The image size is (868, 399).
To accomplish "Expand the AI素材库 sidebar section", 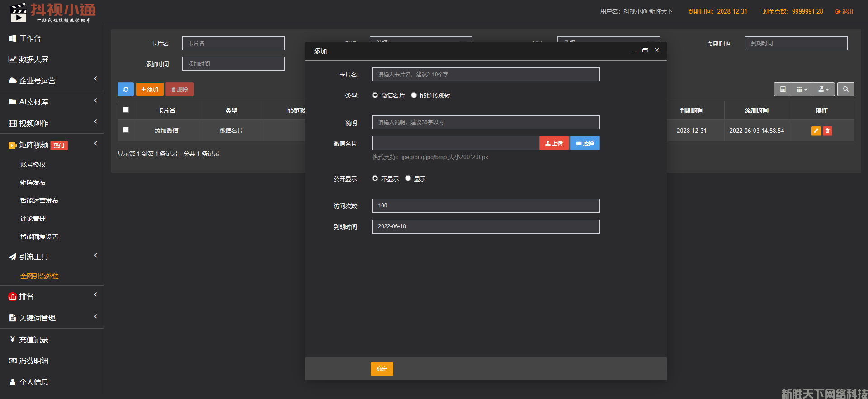I will coord(52,102).
